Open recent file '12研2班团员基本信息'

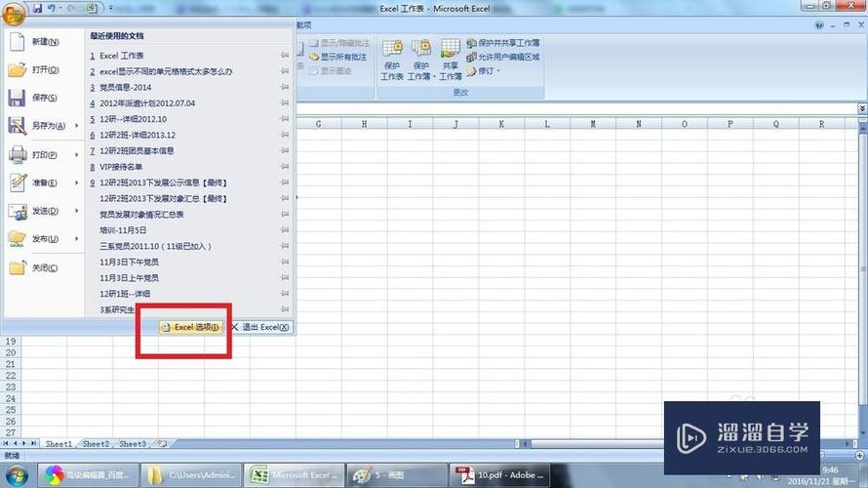(x=137, y=150)
